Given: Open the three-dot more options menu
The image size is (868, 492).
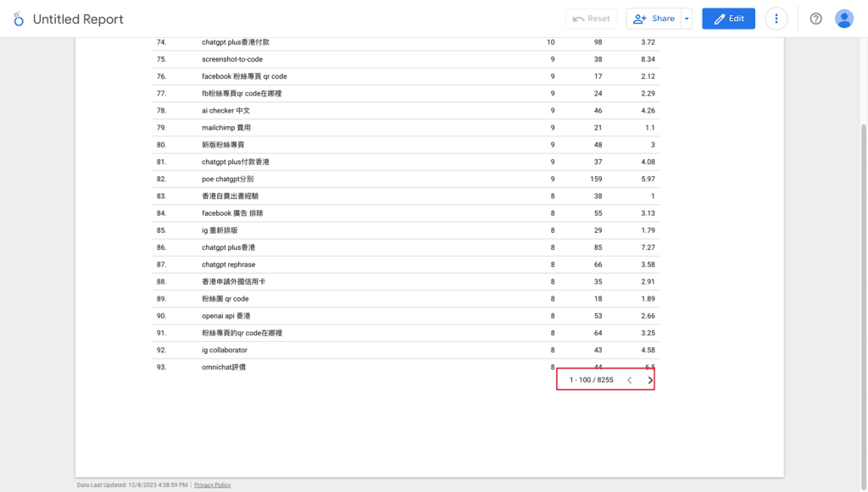Looking at the screenshot, I should coord(776,19).
